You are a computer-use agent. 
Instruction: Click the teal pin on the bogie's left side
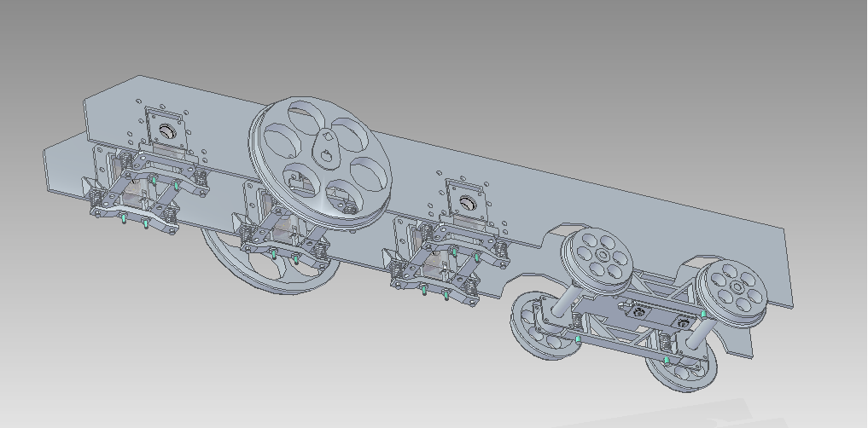click(x=579, y=340)
